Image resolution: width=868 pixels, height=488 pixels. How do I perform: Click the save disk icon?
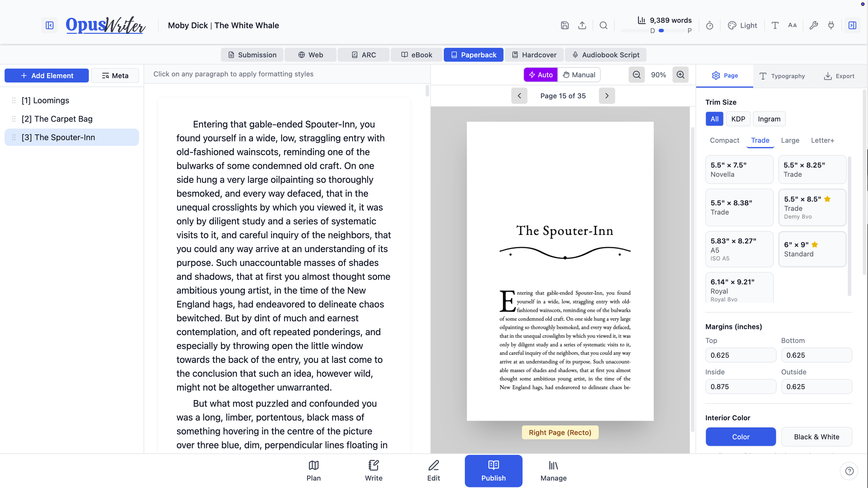coord(565,25)
